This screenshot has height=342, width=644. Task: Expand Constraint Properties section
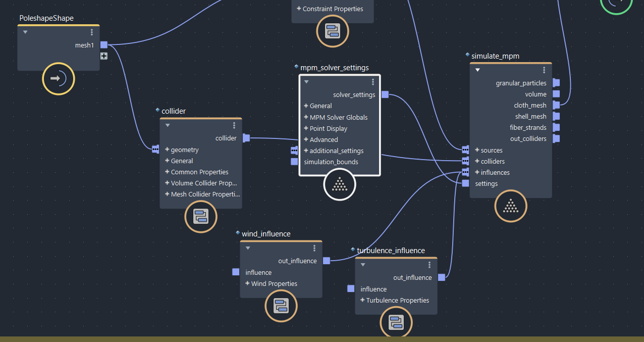299,9
